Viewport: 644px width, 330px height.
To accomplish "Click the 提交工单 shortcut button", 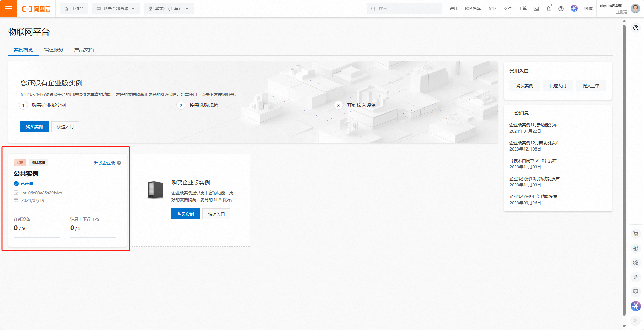I will point(591,86).
